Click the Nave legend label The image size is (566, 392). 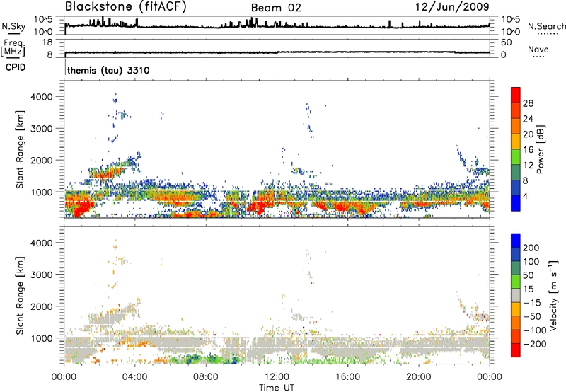point(538,50)
